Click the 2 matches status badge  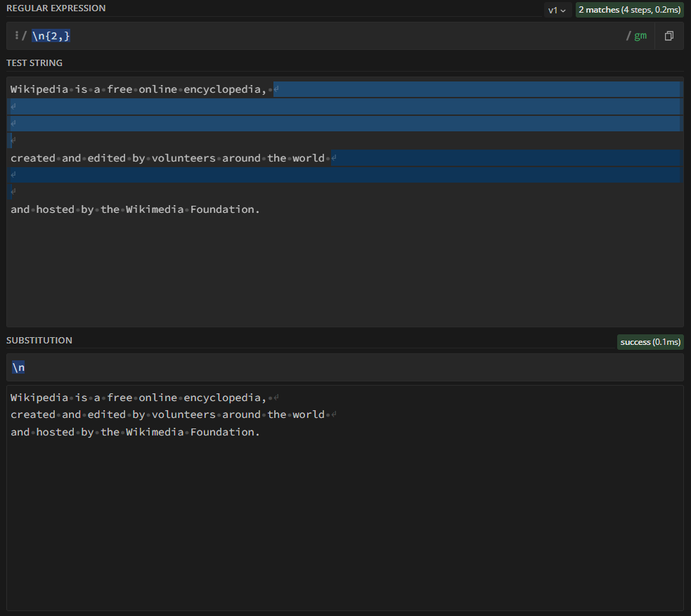tap(629, 10)
